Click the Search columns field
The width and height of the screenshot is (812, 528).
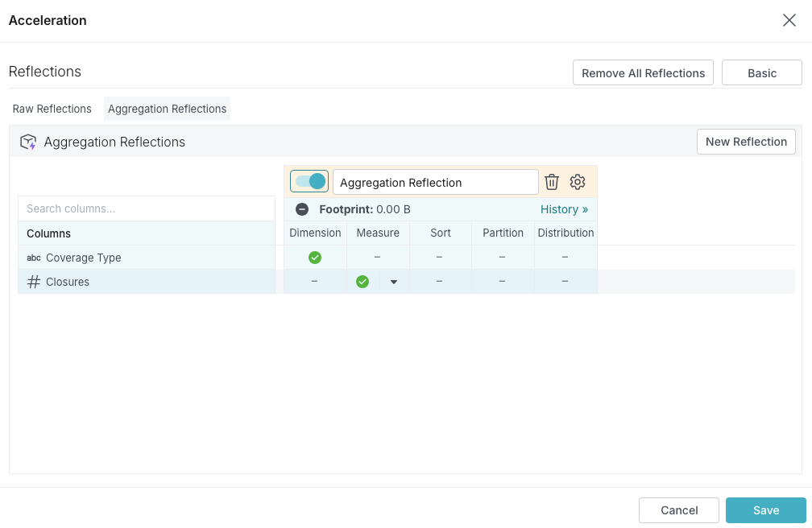(147, 208)
